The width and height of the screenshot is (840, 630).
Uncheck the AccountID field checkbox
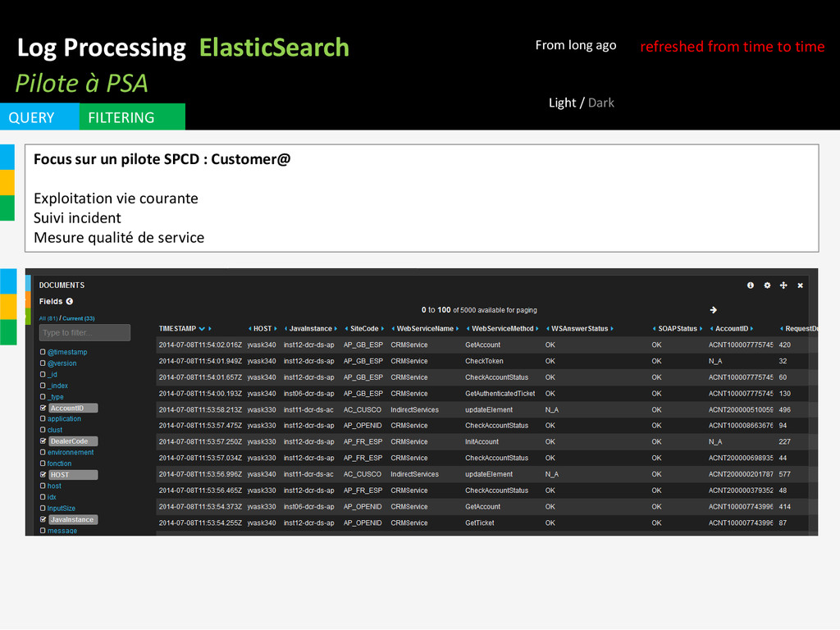point(43,409)
